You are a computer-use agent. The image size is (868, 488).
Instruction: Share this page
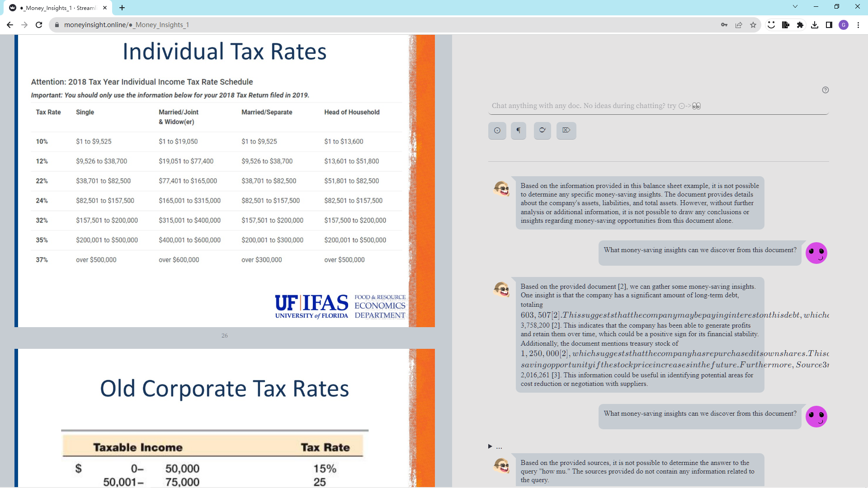739,25
